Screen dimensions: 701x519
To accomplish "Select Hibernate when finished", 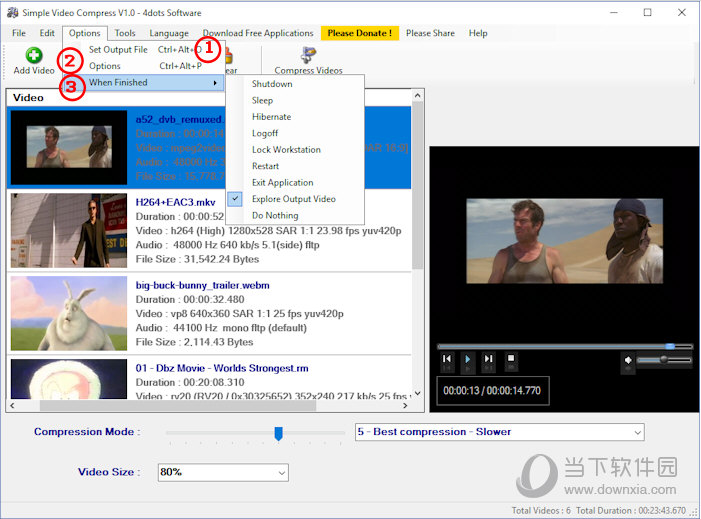I will pos(271,117).
